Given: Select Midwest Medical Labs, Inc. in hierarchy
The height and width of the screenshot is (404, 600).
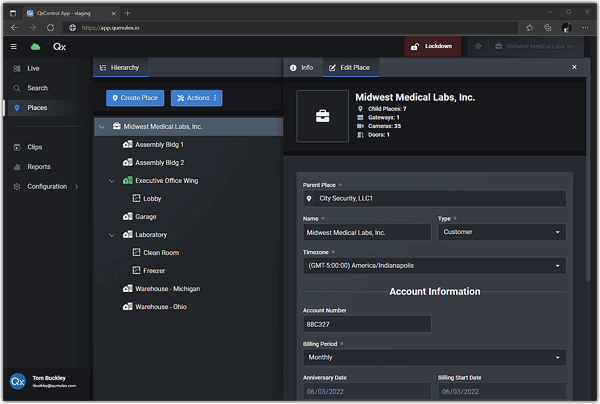Looking at the screenshot, I should [163, 127].
